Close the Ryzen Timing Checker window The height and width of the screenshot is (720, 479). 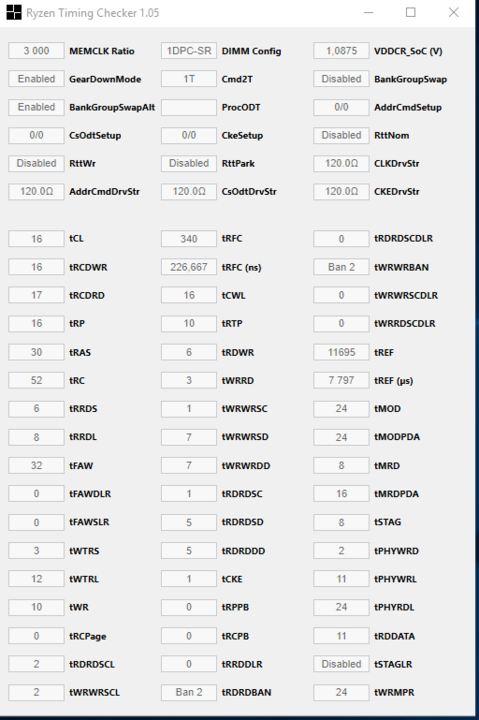click(x=453, y=12)
